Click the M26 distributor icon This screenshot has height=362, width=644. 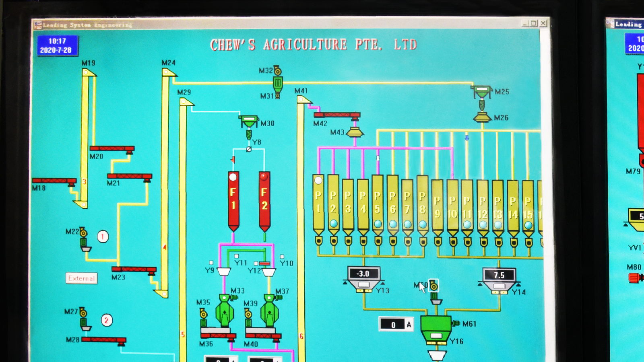(x=482, y=117)
